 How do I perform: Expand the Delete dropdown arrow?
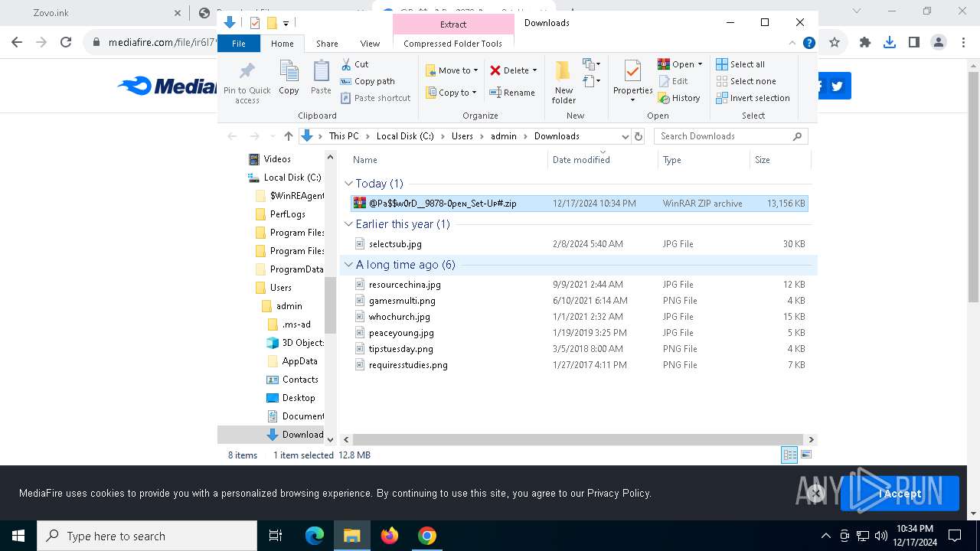pyautogui.click(x=534, y=70)
